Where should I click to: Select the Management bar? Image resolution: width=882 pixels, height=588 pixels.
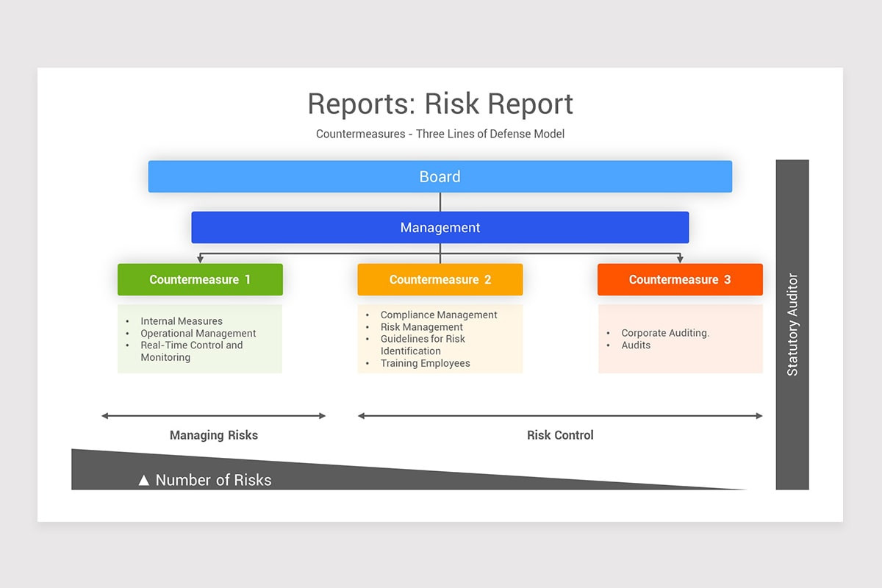click(440, 227)
